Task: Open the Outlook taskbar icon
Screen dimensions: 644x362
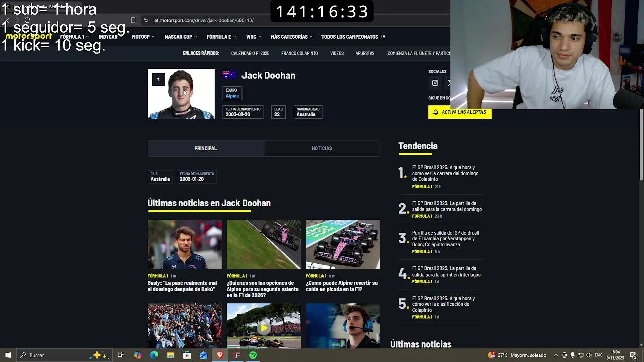Action: (x=203, y=355)
